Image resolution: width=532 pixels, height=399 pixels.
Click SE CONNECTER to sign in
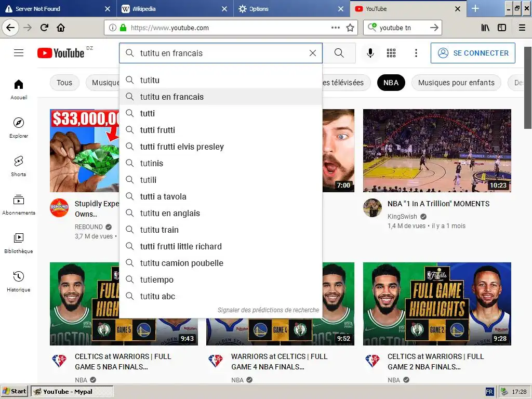click(473, 53)
